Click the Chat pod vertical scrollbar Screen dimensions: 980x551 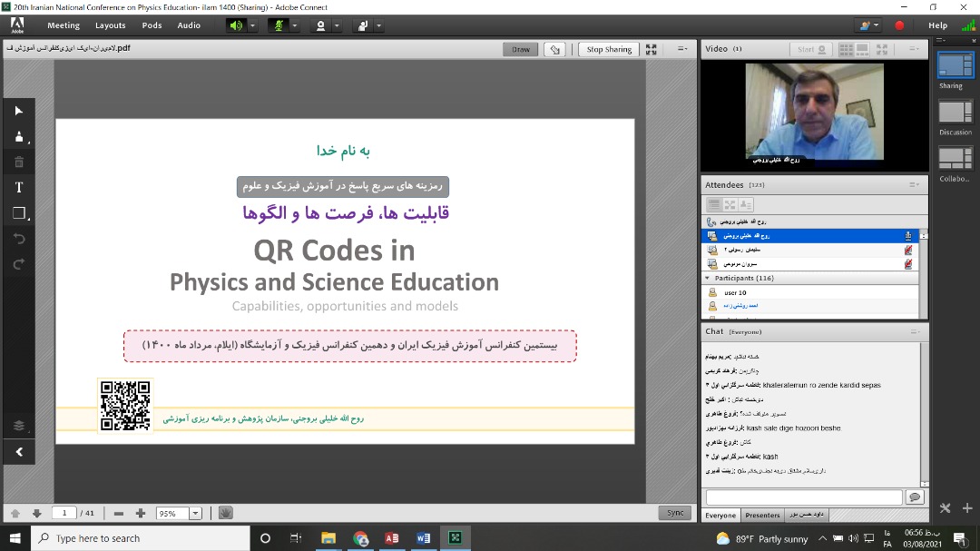pos(924,414)
